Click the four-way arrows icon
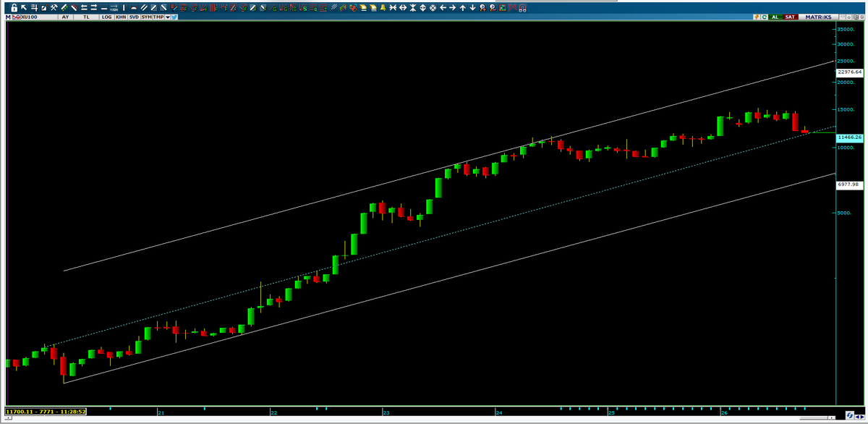The image size is (868, 424). (x=433, y=8)
